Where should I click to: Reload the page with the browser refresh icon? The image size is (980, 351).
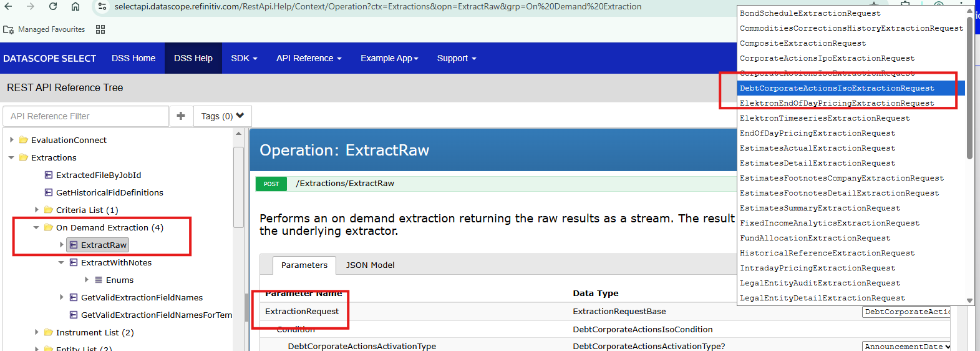tap(53, 6)
